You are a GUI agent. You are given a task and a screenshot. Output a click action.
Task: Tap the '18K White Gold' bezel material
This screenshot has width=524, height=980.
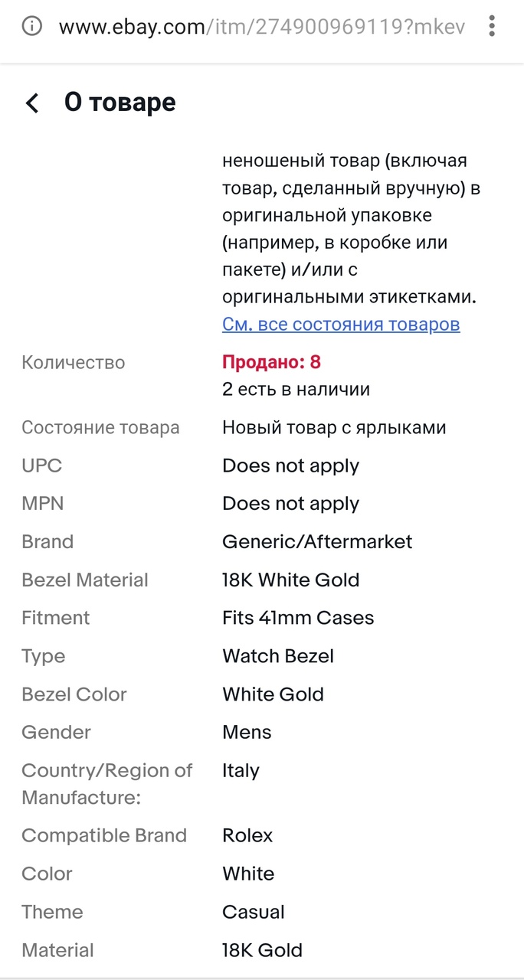click(x=290, y=580)
